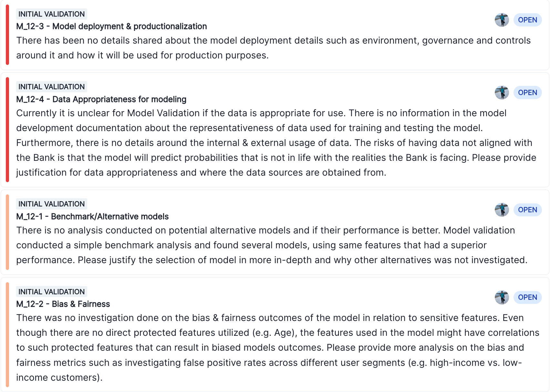Select the INITIAL VALIDATION tag on M_12-2
The image size is (550, 392).
click(x=52, y=292)
